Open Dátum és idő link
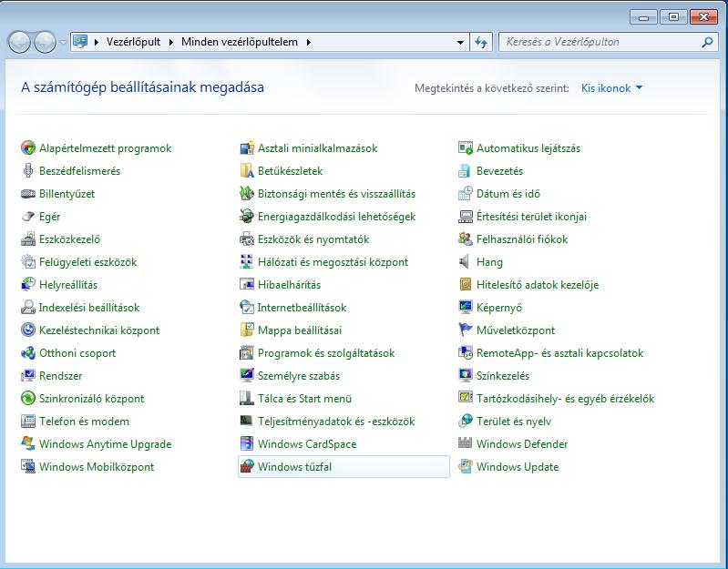Image resolution: width=728 pixels, height=569 pixels. click(508, 194)
